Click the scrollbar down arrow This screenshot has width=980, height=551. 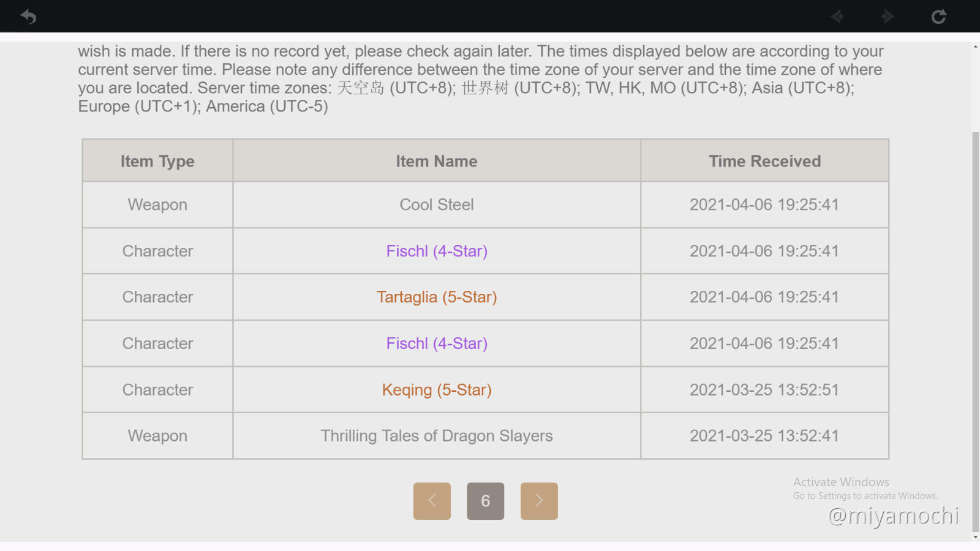(x=975, y=537)
